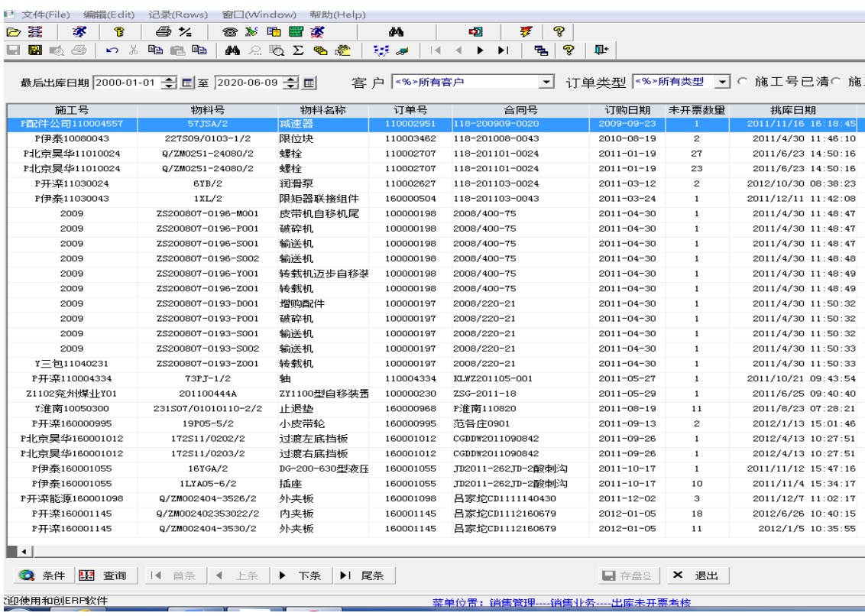The height and width of the screenshot is (616, 865).
Task: Open the 帮助(Help) menu
Action: coord(337,15)
